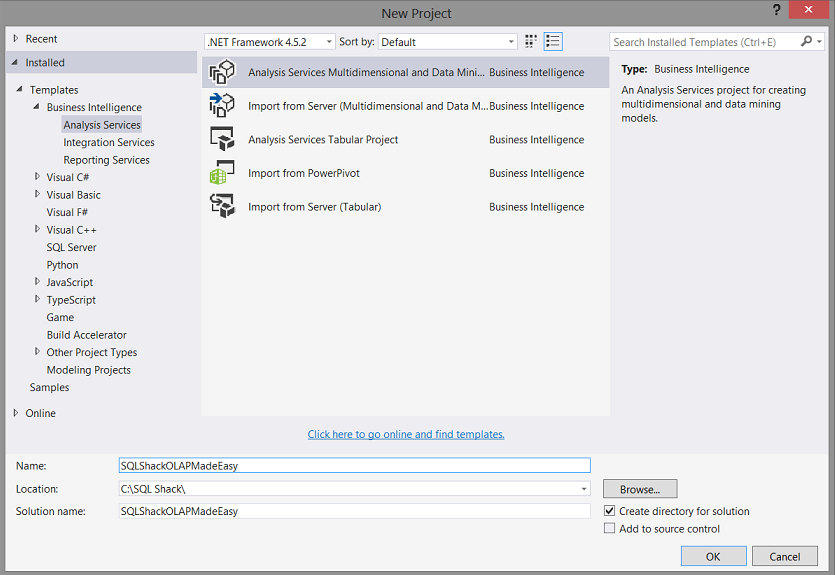The width and height of the screenshot is (835, 575).
Task: Click the Import from Server (Tabular) icon
Action: click(222, 206)
